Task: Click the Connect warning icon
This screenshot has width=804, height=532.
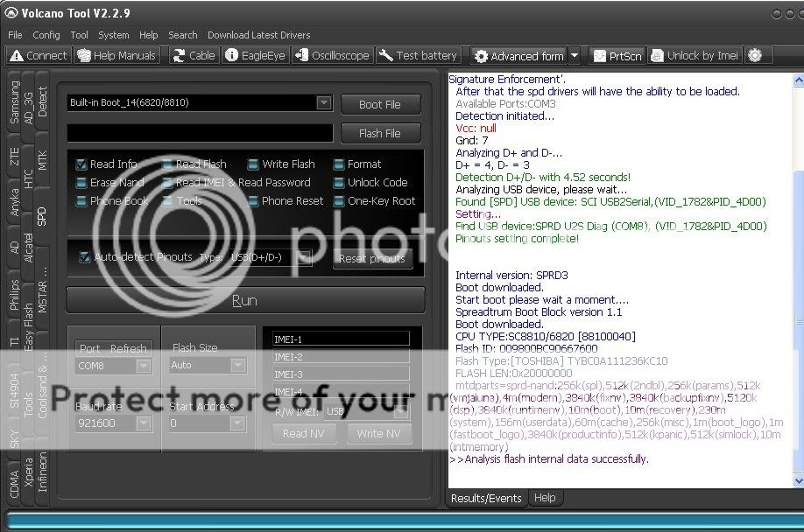Action: [x=17, y=55]
